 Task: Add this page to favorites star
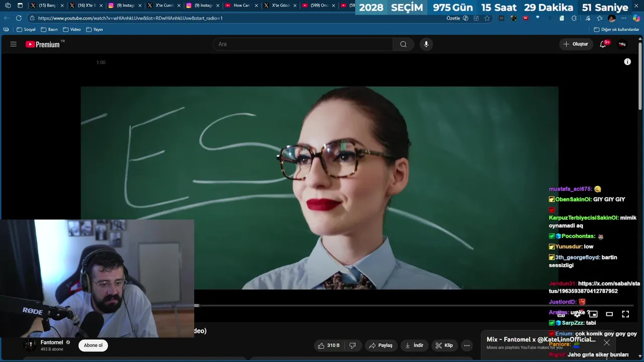487,18
